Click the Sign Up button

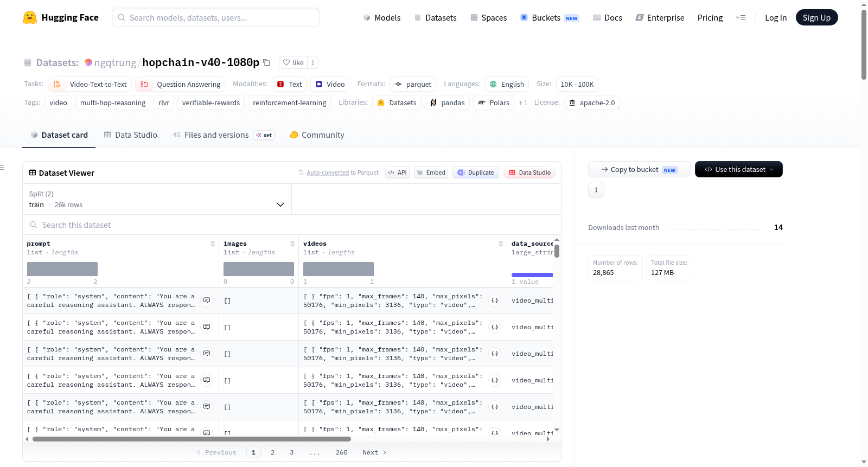coord(816,17)
